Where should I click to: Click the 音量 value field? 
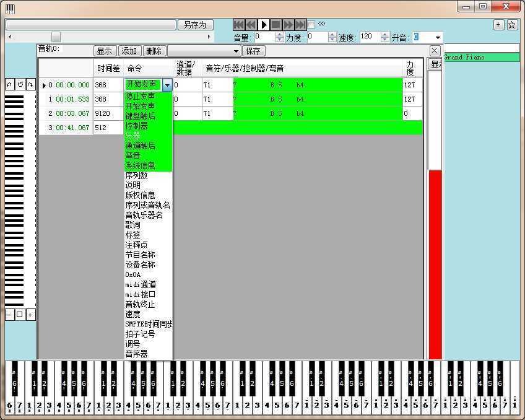pyautogui.click(x=265, y=37)
